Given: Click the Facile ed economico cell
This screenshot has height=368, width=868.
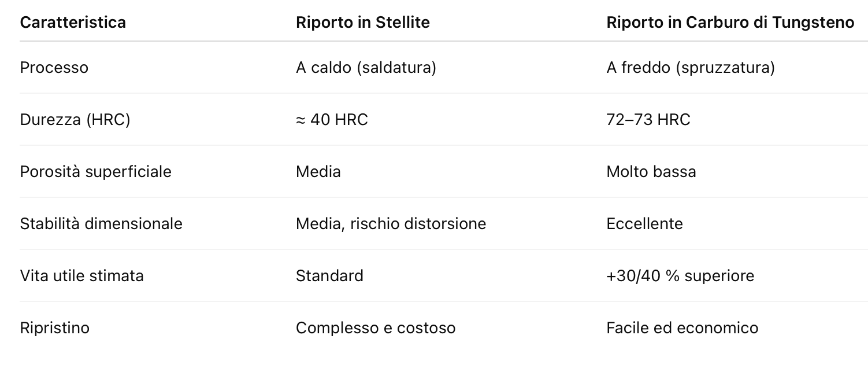Looking at the screenshot, I should (x=682, y=328).
